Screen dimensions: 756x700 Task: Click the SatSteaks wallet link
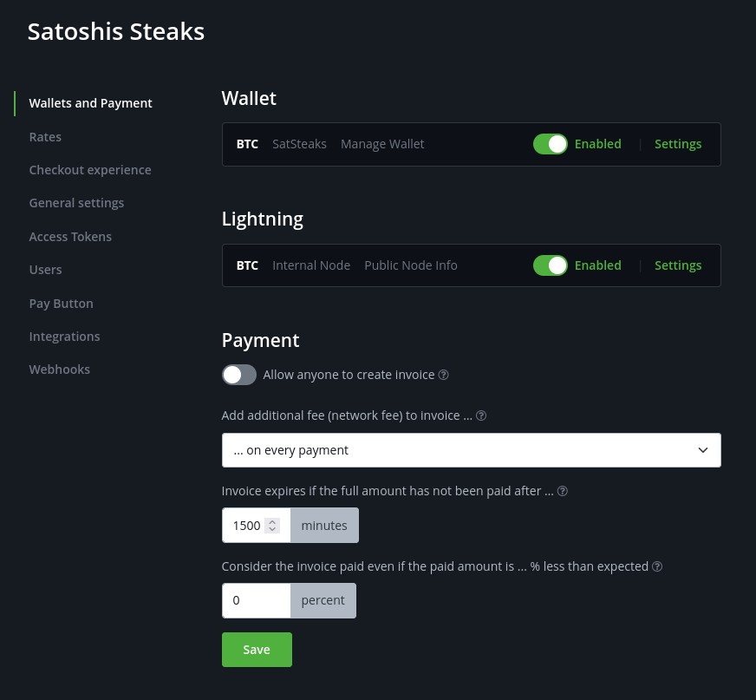[299, 144]
